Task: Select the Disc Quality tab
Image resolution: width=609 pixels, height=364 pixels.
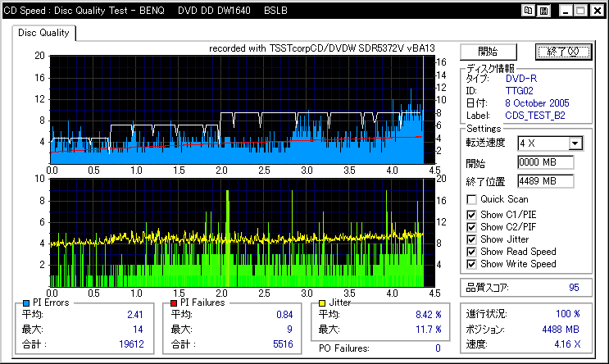Action: (43, 33)
